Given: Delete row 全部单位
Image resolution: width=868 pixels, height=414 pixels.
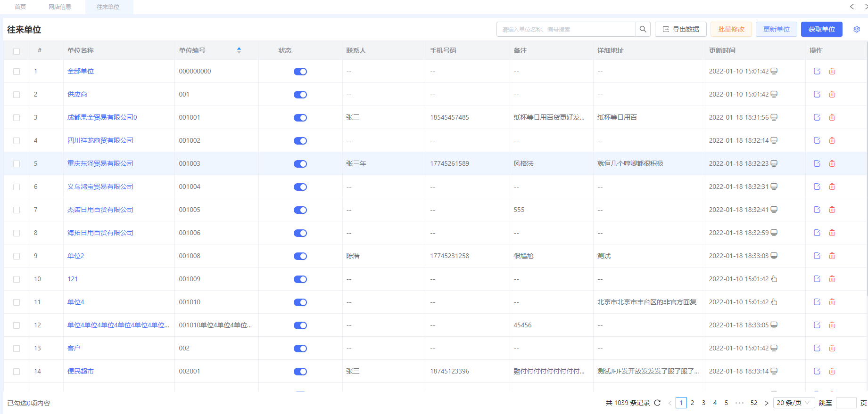Looking at the screenshot, I should click(x=832, y=71).
